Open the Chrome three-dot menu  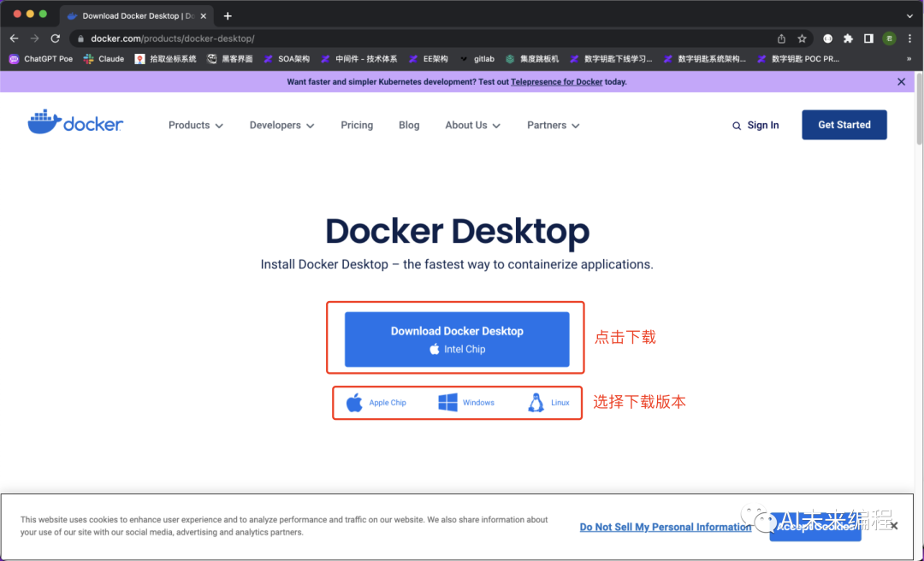click(x=910, y=38)
